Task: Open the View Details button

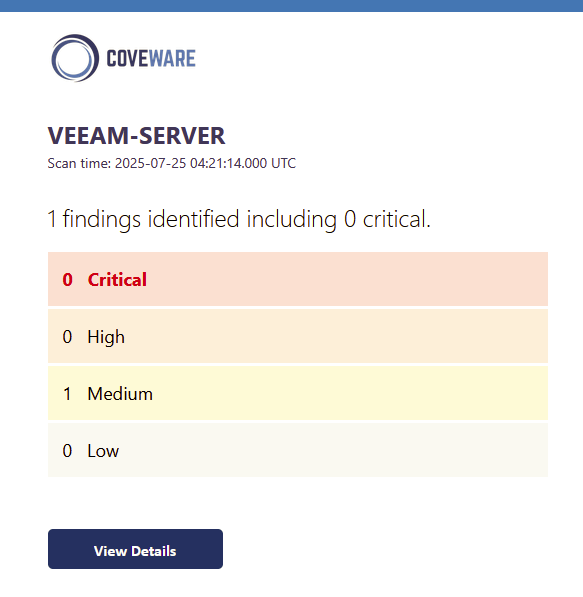Action: (135, 549)
